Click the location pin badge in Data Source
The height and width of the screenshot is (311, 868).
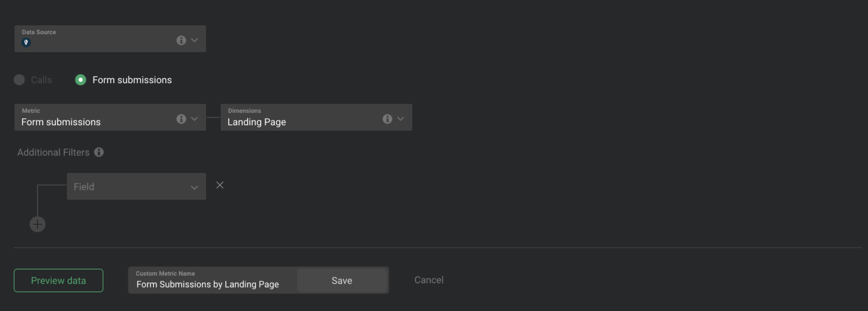point(26,42)
